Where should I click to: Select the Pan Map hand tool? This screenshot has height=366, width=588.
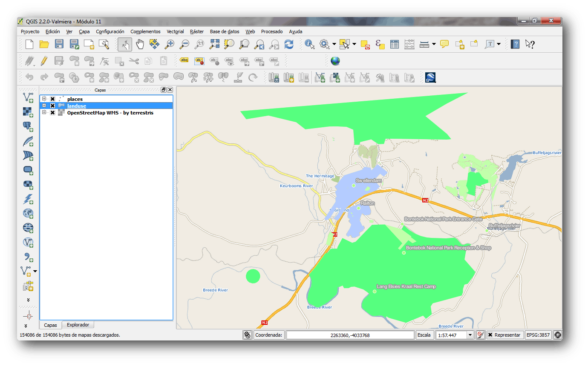[140, 44]
